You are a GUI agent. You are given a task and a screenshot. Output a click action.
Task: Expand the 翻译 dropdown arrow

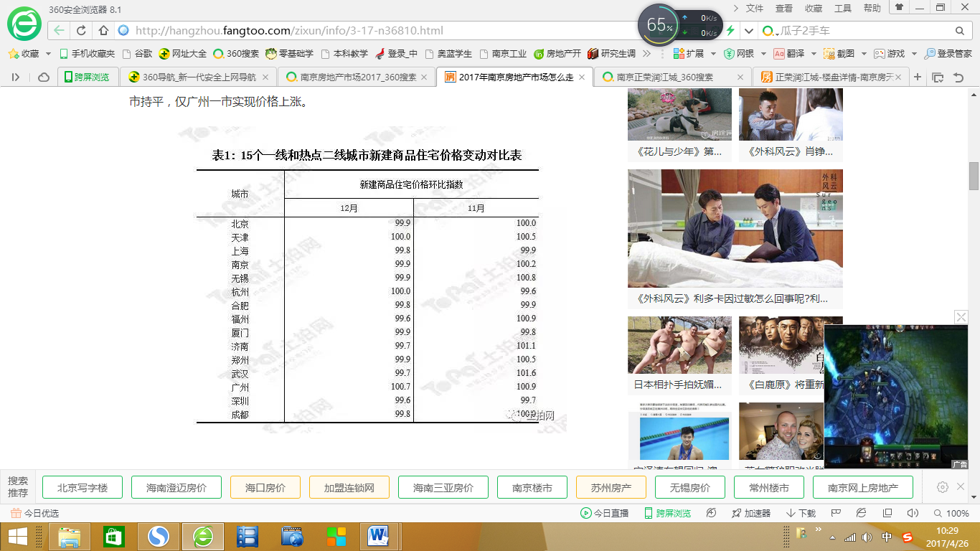[x=814, y=54]
